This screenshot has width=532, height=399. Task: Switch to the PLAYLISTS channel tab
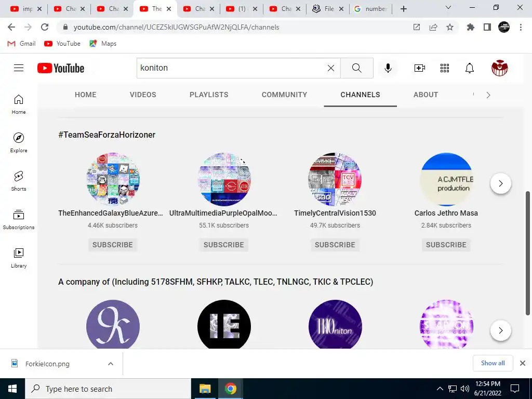click(209, 95)
